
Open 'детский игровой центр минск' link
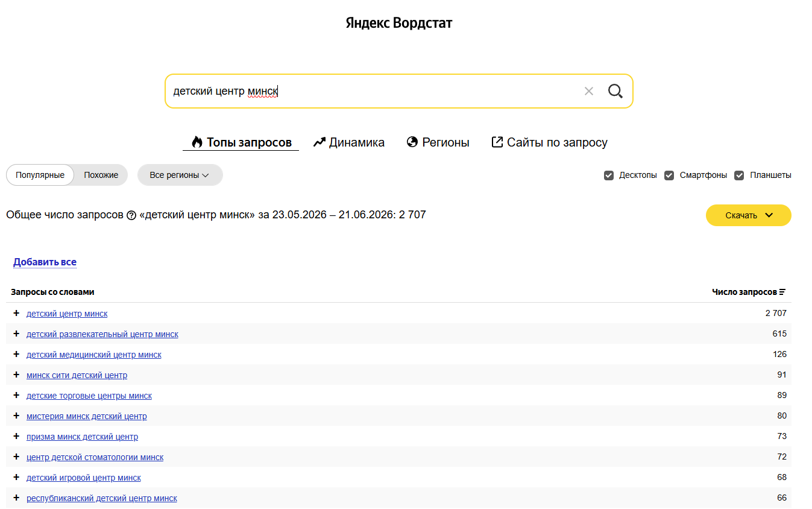click(84, 478)
